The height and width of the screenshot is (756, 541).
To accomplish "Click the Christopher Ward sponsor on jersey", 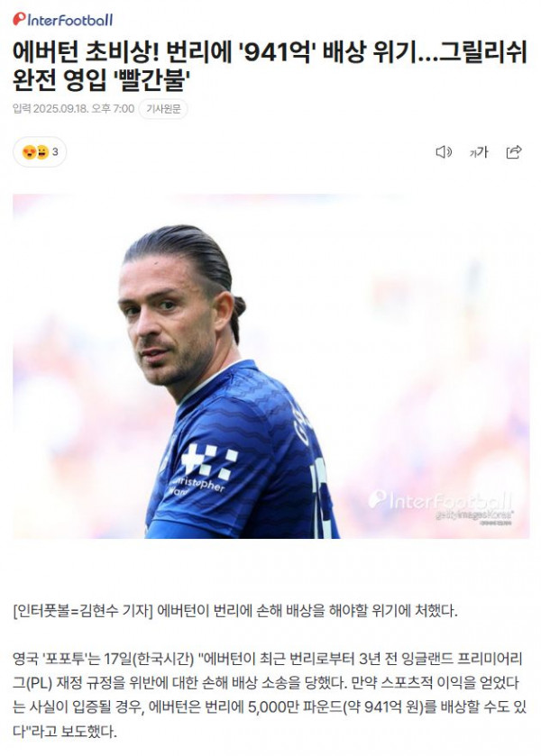I will point(197,486).
